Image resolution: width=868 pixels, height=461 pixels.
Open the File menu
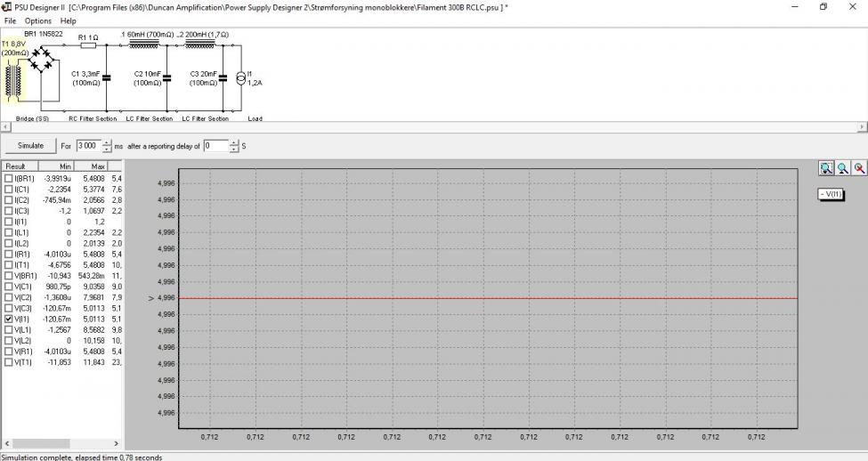[x=10, y=20]
